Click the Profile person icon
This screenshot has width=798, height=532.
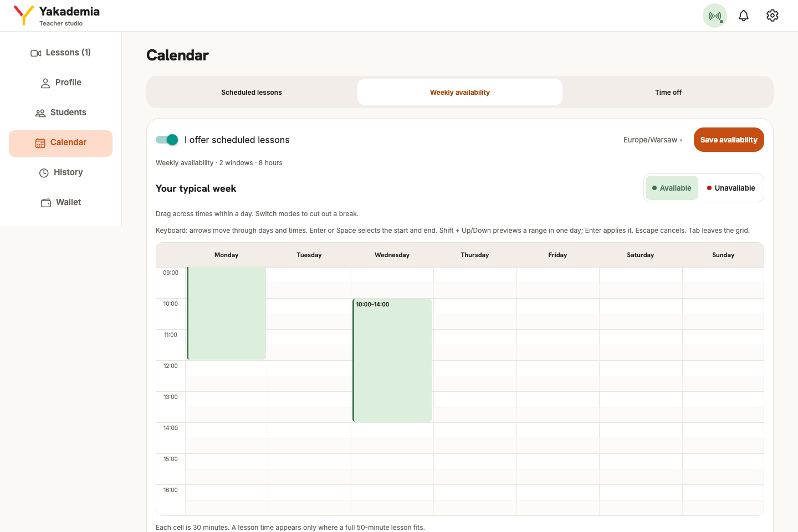pos(45,83)
